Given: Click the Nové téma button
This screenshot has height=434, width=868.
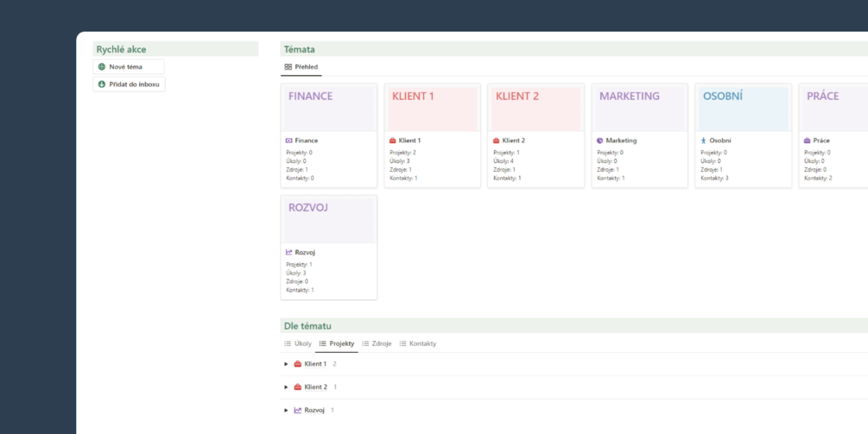Looking at the screenshot, I should tap(129, 67).
